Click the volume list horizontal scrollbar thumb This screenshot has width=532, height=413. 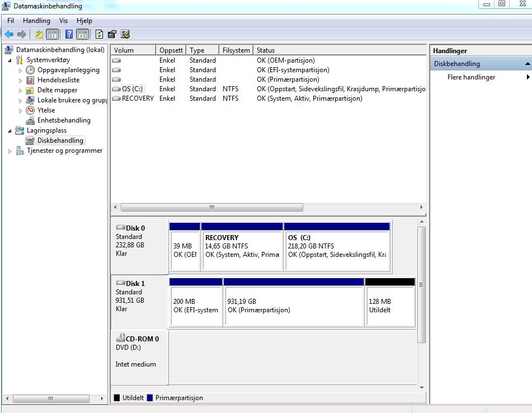coord(211,207)
